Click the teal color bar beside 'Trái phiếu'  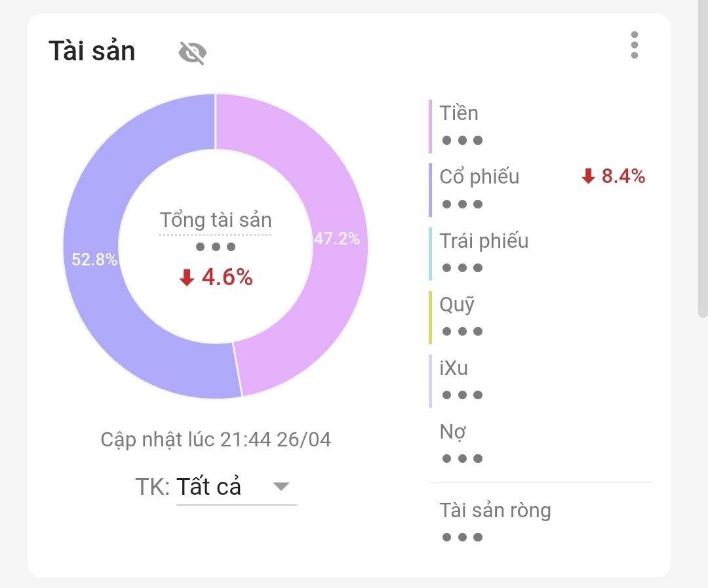431,254
